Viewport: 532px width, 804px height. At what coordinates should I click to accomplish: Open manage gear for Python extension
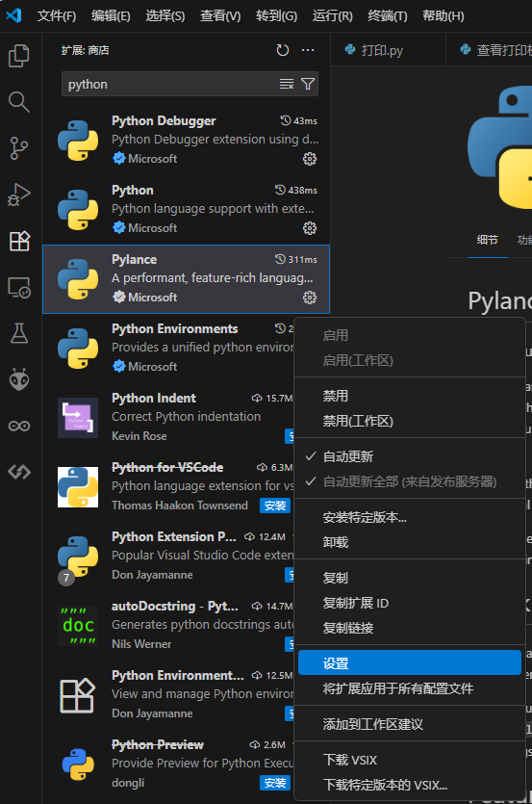(310, 228)
